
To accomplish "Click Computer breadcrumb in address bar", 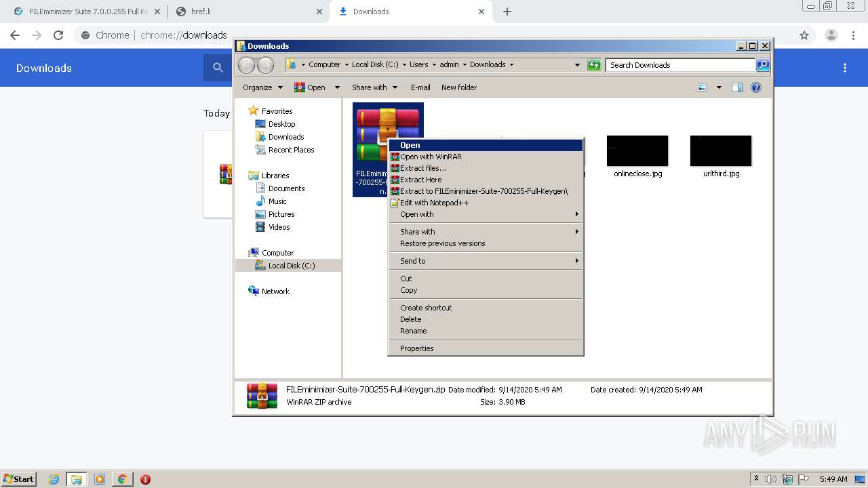I will pyautogui.click(x=324, y=65).
